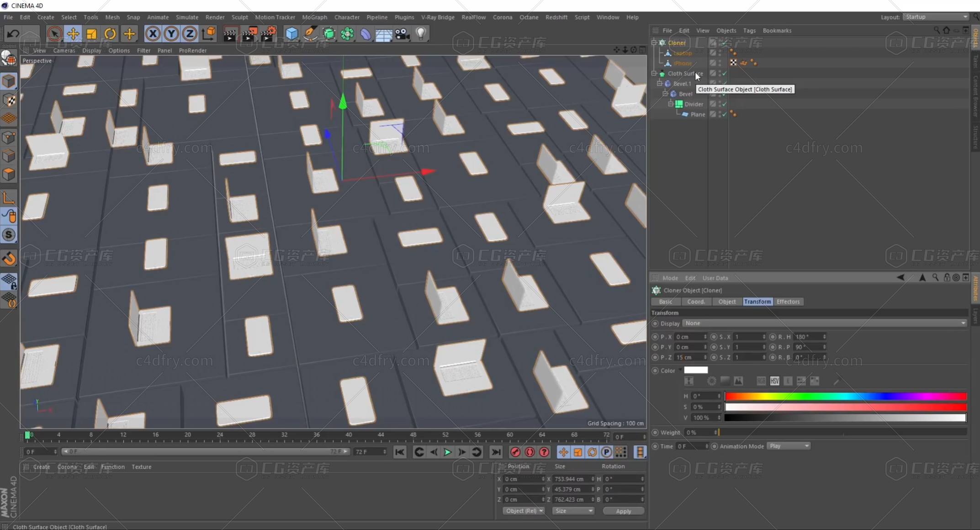
Task: Collapse the Cloth Surface tree node
Action: [654, 73]
